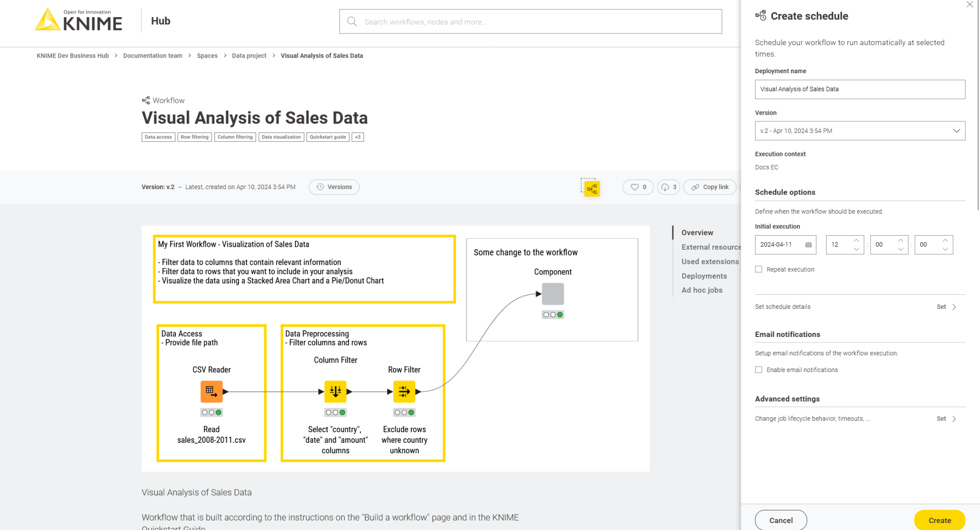The height and width of the screenshot is (530, 980).
Task: Increase the initial execution hour value
Action: pyautogui.click(x=856, y=240)
